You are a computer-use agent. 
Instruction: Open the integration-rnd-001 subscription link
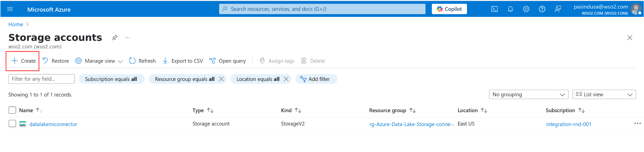pyautogui.click(x=569, y=124)
